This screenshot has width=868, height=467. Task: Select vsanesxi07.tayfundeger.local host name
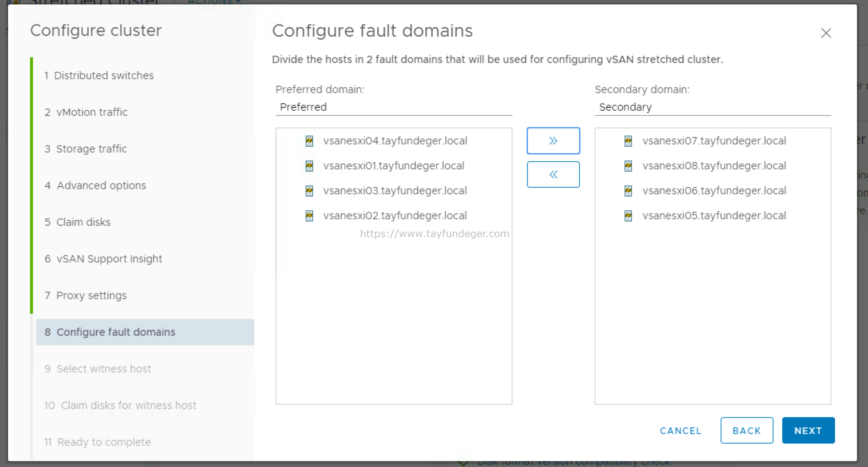714,141
